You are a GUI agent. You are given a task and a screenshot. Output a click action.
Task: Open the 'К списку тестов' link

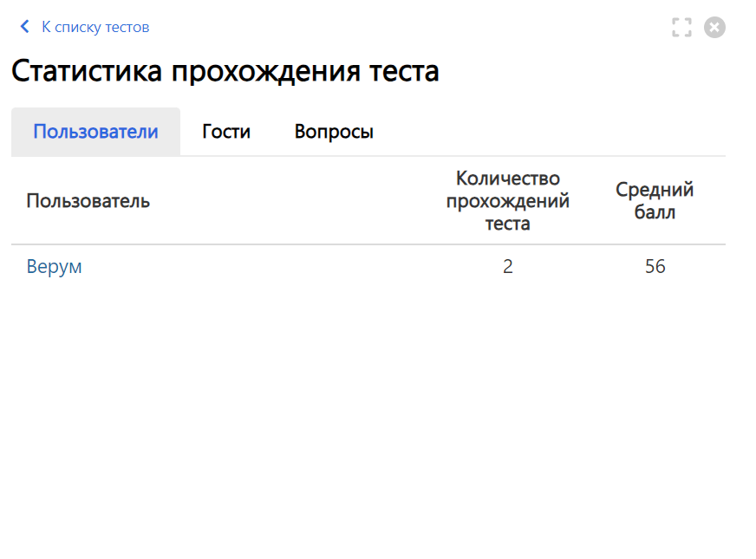[95, 27]
